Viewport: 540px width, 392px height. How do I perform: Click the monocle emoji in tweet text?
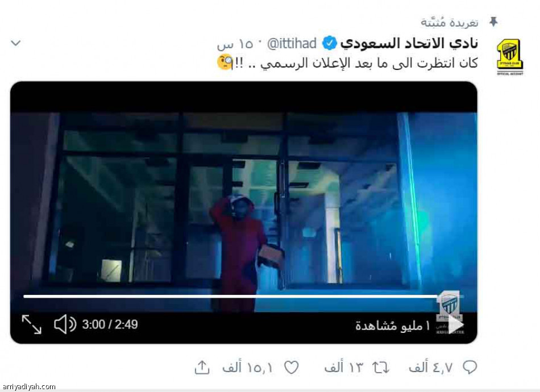pos(225,62)
